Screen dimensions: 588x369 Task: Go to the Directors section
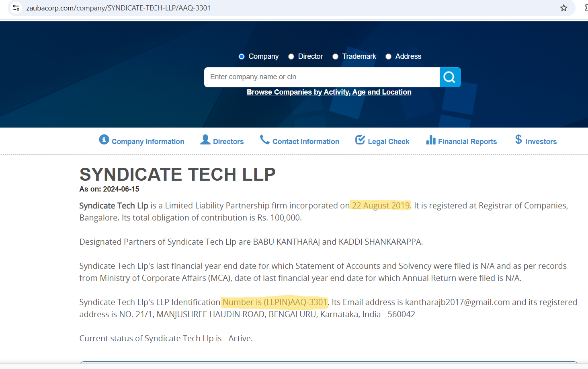click(228, 142)
